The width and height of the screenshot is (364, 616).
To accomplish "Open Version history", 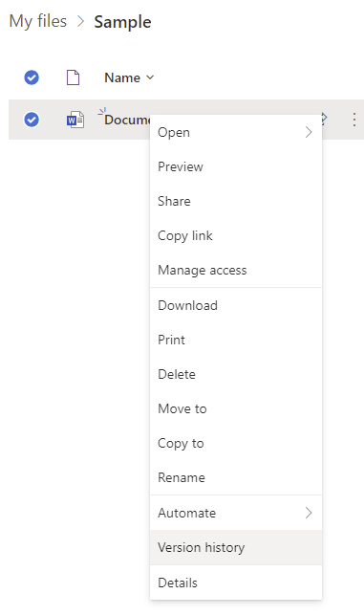I will click(x=236, y=547).
